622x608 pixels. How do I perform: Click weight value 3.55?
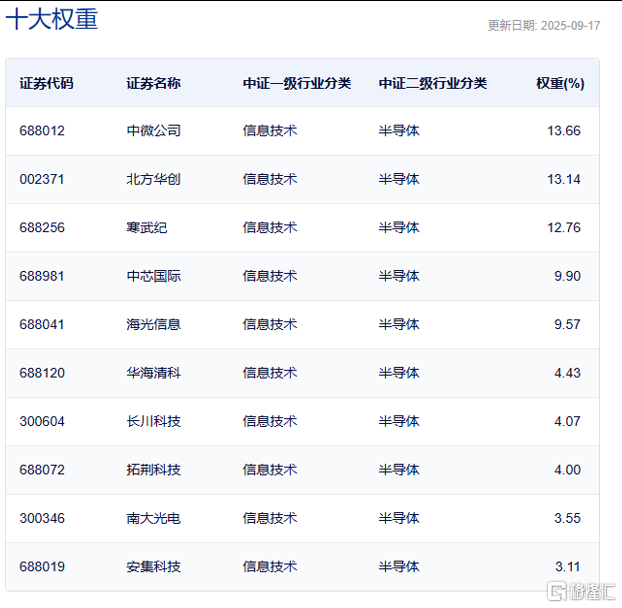pos(567,518)
